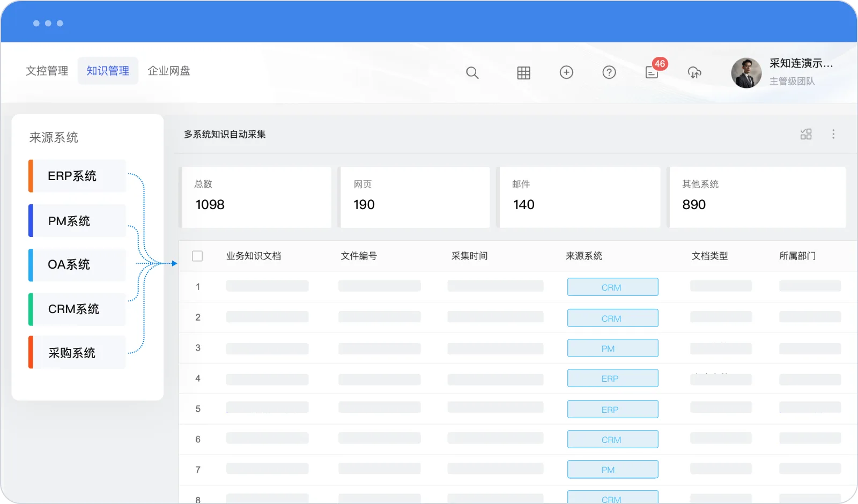Click the 采集时间 column header
858x504 pixels.
coord(470,256)
